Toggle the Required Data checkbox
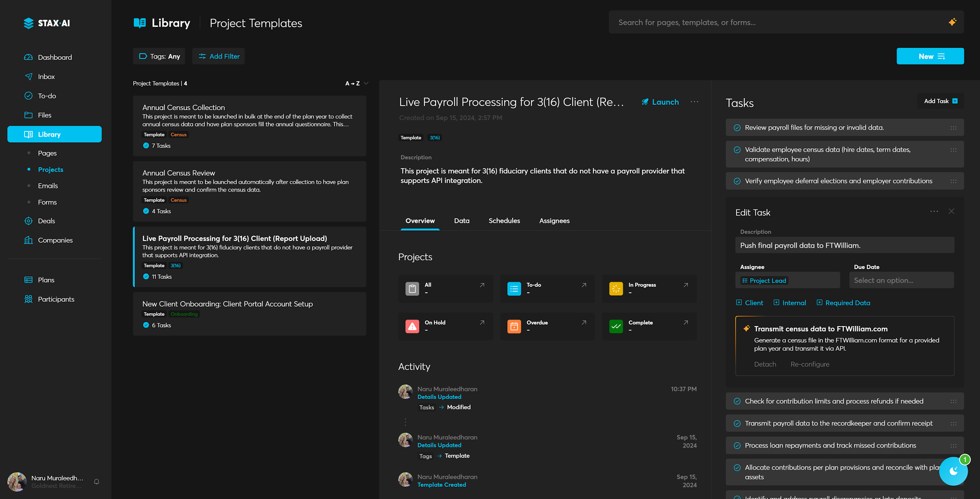The height and width of the screenshot is (499, 980). click(819, 303)
